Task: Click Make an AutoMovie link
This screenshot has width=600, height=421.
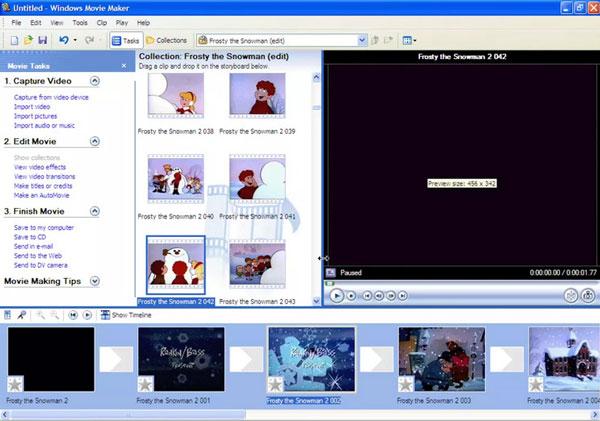Action: click(x=41, y=195)
